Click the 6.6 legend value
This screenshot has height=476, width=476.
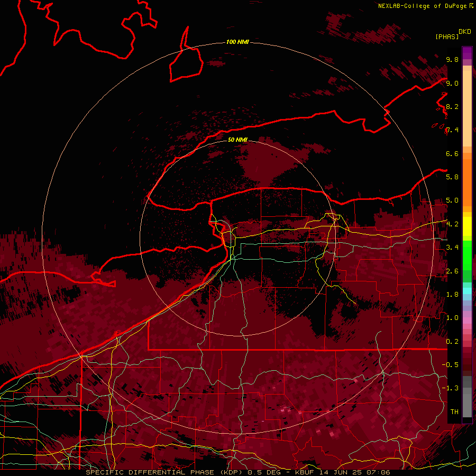coord(452,153)
